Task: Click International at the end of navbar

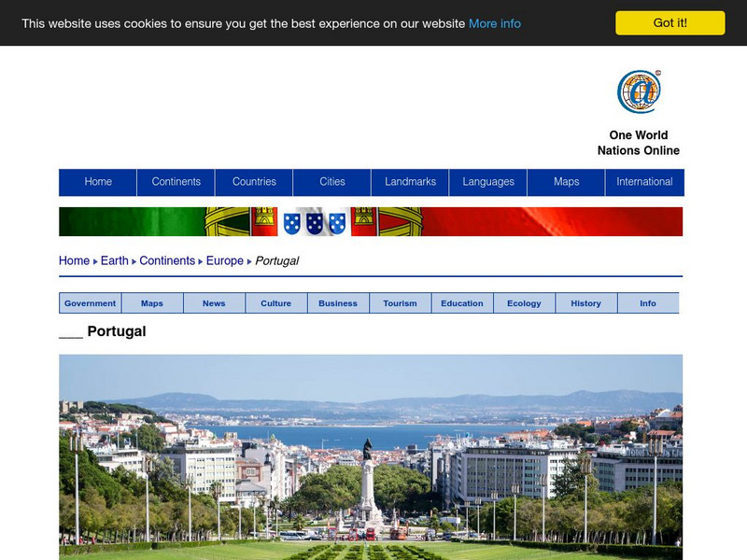Action: coord(643,182)
